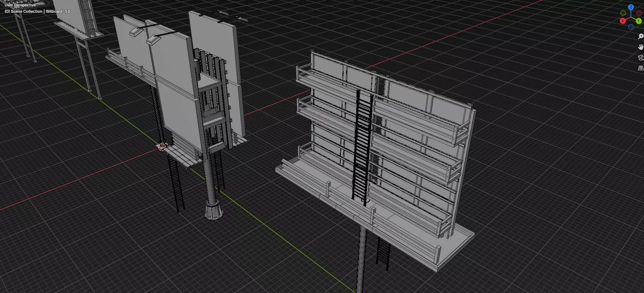Click the 'Scene Collection | Billboard-53' text
The image size is (644, 293).
coord(40,11)
